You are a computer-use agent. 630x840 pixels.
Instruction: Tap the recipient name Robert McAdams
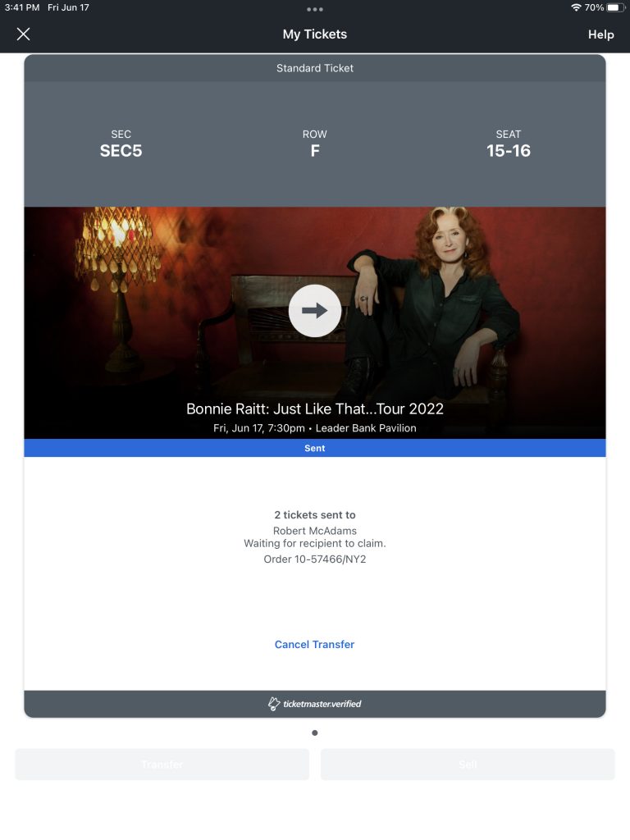(315, 531)
